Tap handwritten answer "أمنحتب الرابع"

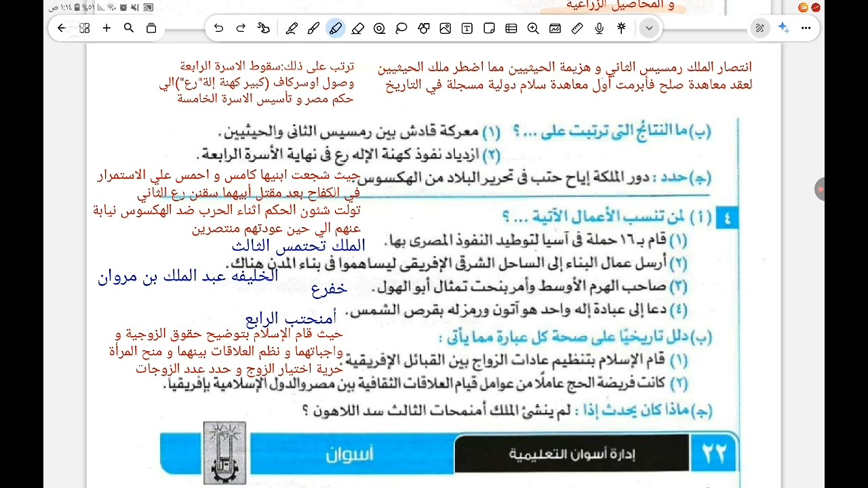pos(291,318)
